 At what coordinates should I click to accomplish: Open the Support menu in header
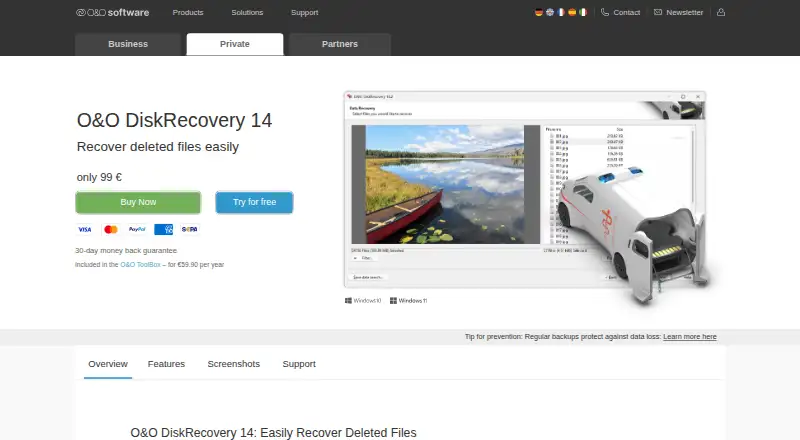click(x=305, y=12)
